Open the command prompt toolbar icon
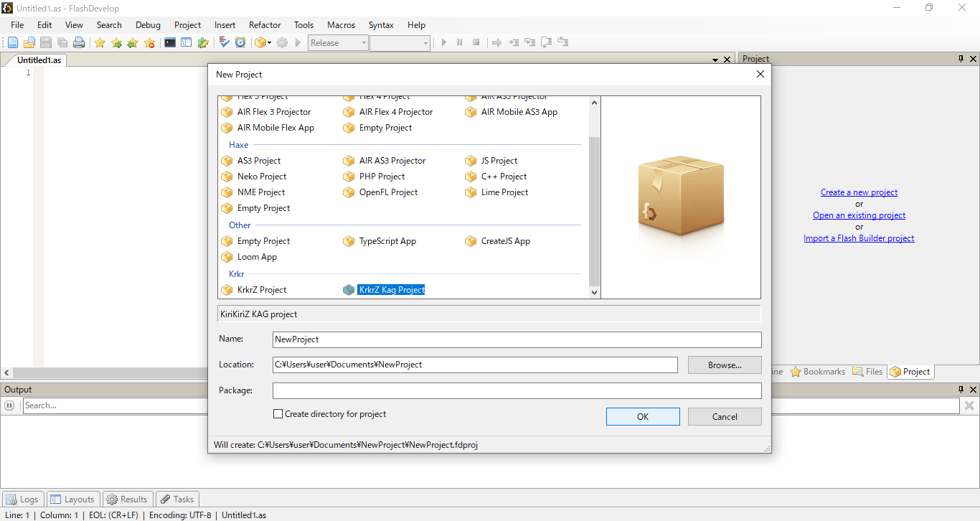This screenshot has height=521, width=980. [x=170, y=43]
